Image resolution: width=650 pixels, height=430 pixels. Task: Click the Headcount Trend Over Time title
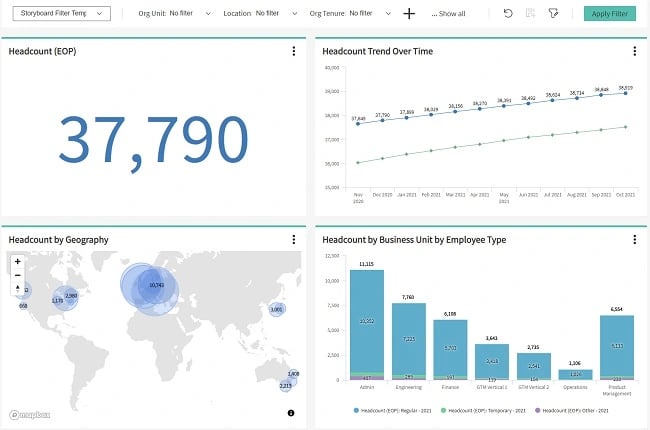click(378, 51)
